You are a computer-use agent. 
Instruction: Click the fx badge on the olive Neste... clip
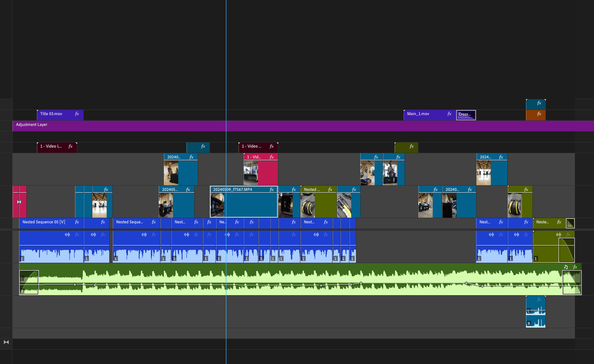click(559, 222)
